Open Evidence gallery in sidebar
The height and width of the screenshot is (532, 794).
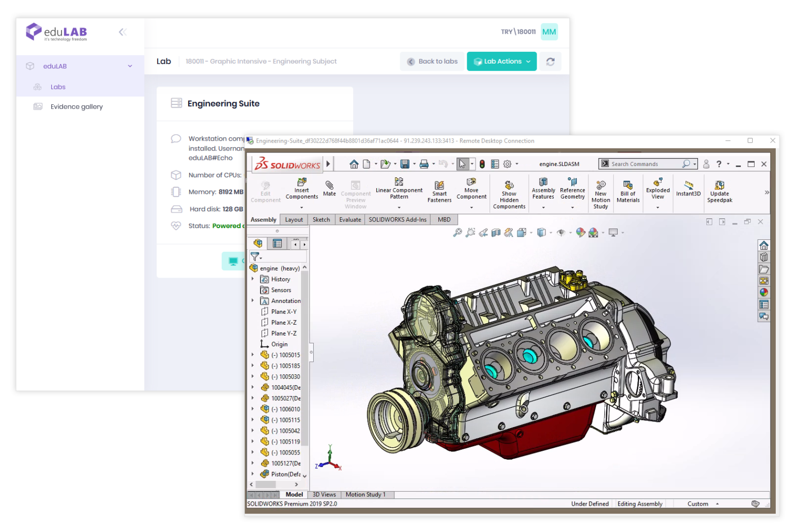click(x=77, y=107)
